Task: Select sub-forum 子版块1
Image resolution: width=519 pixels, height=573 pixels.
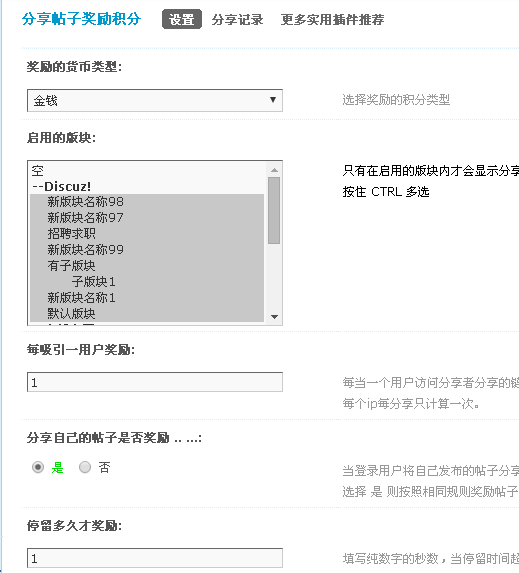Action: point(147,282)
